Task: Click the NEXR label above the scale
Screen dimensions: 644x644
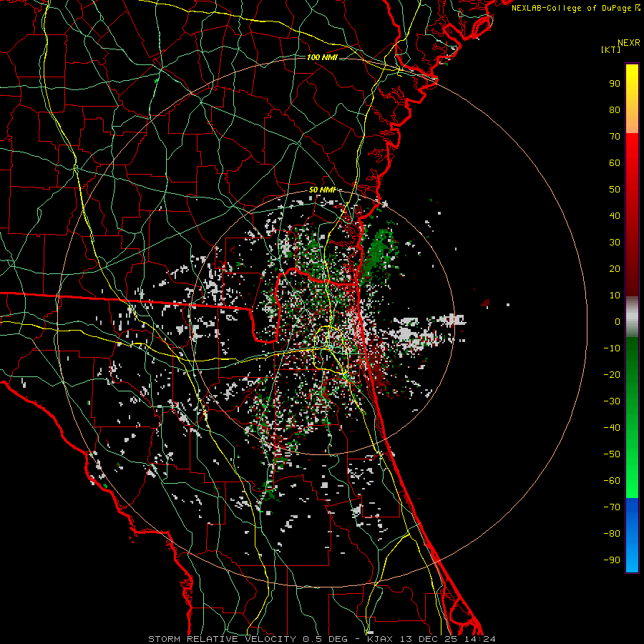Action: pyautogui.click(x=628, y=43)
